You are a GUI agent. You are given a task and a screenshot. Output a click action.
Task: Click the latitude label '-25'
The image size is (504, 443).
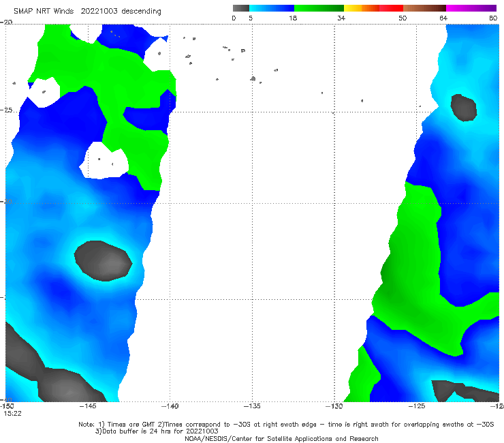pos(6,110)
